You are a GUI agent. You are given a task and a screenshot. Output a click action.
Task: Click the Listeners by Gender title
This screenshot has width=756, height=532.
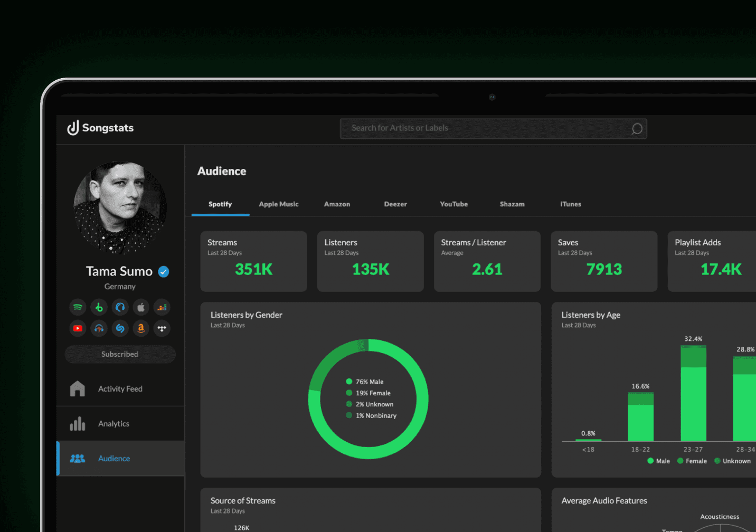coord(247,315)
